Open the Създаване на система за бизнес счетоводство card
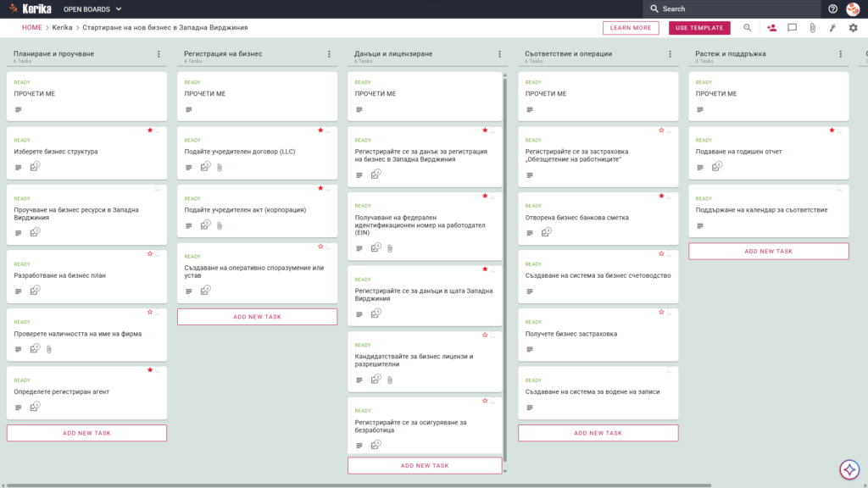Viewport: 868px width, 488px height. (x=598, y=277)
